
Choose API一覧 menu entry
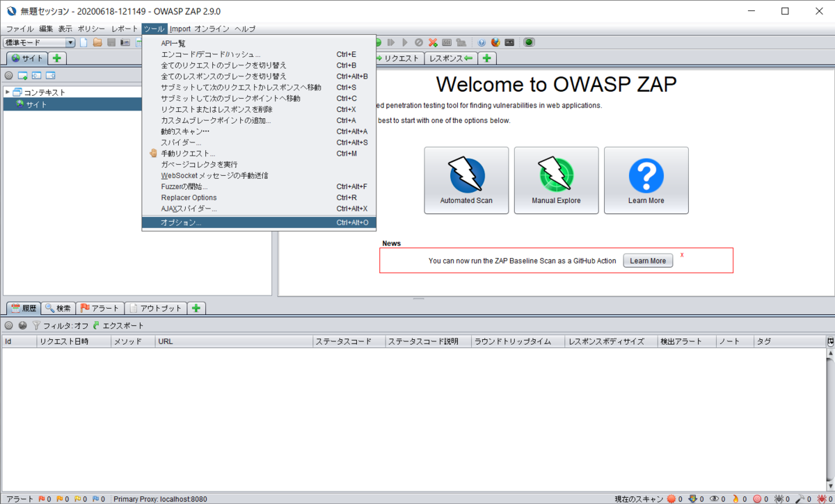click(x=259, y=43)
